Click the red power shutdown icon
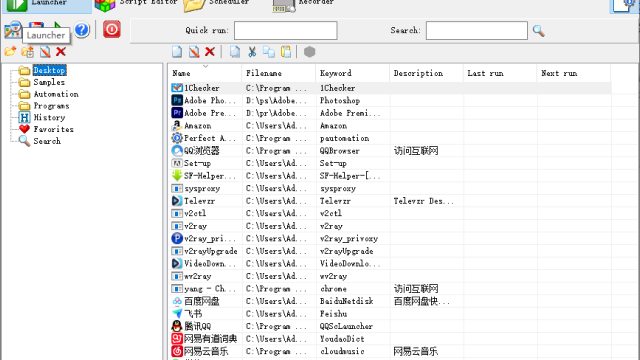The height and width of the screenshot is (360, 640). point(111,29)
